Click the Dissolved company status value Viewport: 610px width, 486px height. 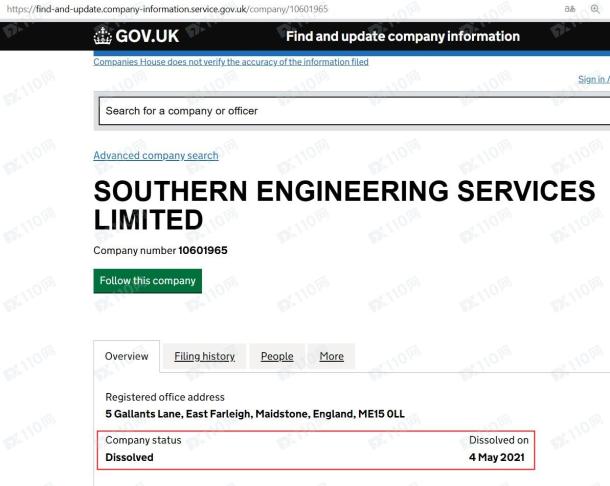tap(129, 457)
